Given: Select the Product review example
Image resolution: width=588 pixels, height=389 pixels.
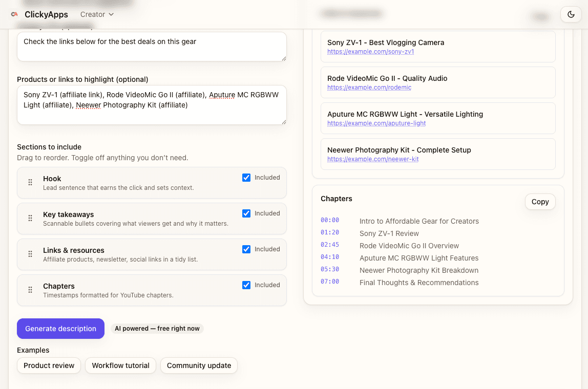Looking at the screenshot, I should pyautogui.click(x=49, y=365).
